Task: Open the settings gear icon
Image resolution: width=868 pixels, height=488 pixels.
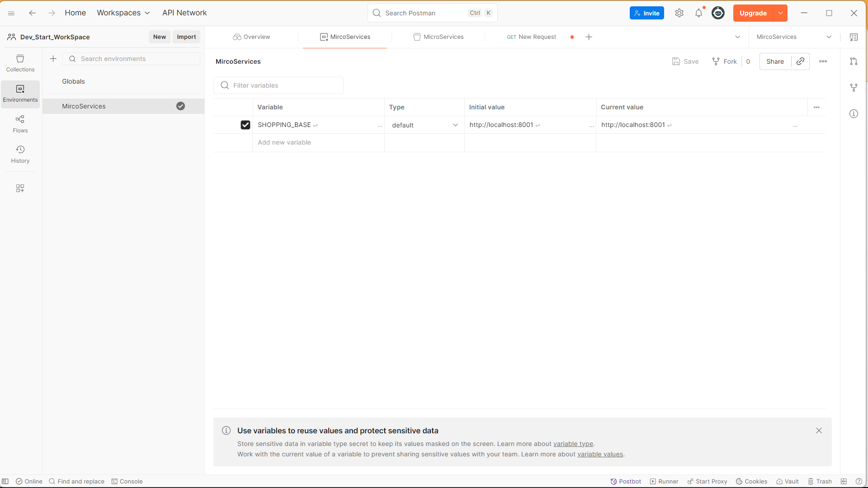Action: [679, 13]
